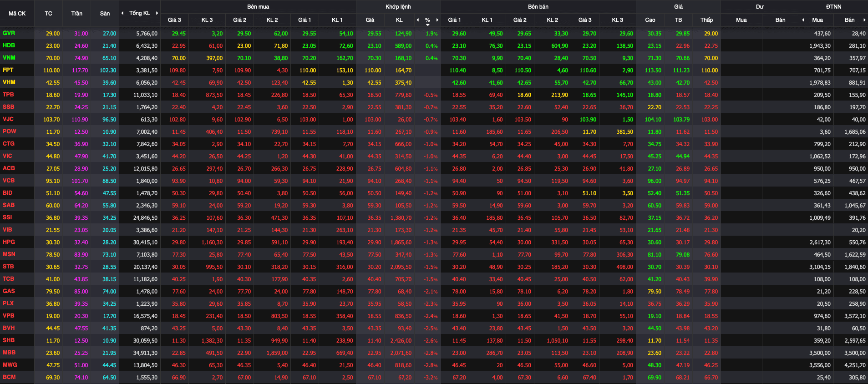This screenshot has width=868, height=384.
Task: Click the 1.9% change in GVR row
Action: tap(431, 34)
